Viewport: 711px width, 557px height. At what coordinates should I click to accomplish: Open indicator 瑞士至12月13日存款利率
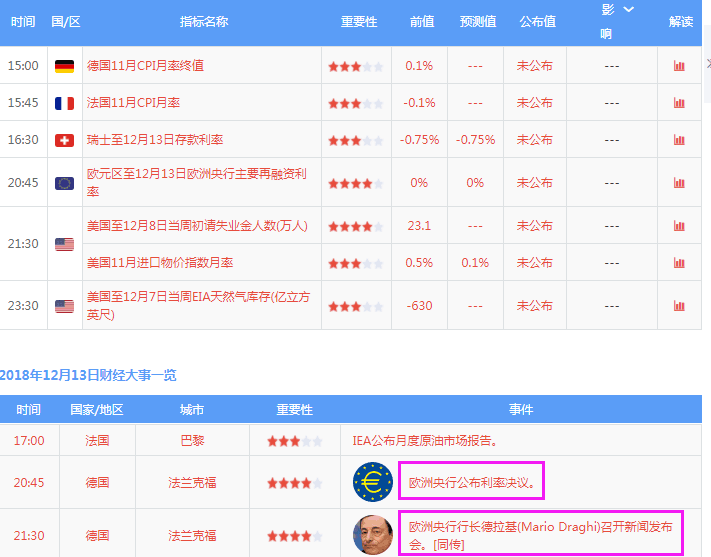coord(155,140)
